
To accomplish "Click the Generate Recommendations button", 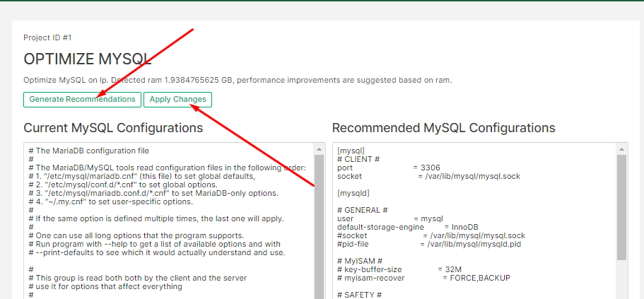I will [x=82, y=100].
